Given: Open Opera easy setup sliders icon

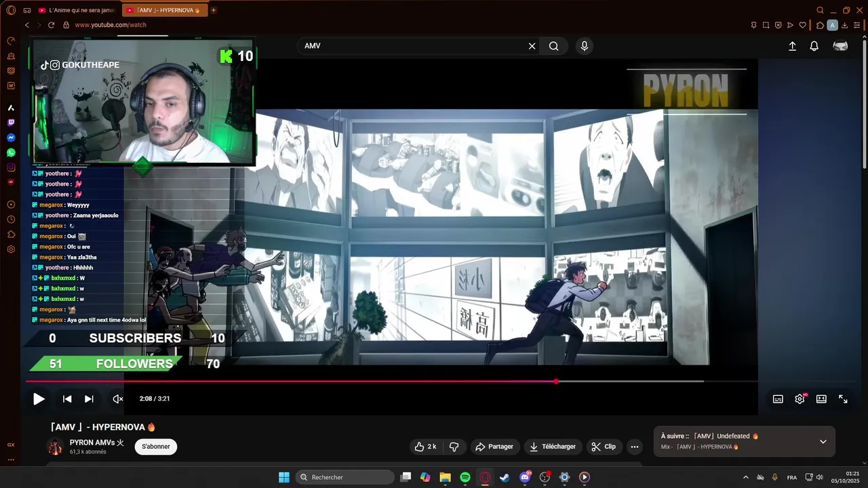Looking at the screenshot, I should [857, 25].
